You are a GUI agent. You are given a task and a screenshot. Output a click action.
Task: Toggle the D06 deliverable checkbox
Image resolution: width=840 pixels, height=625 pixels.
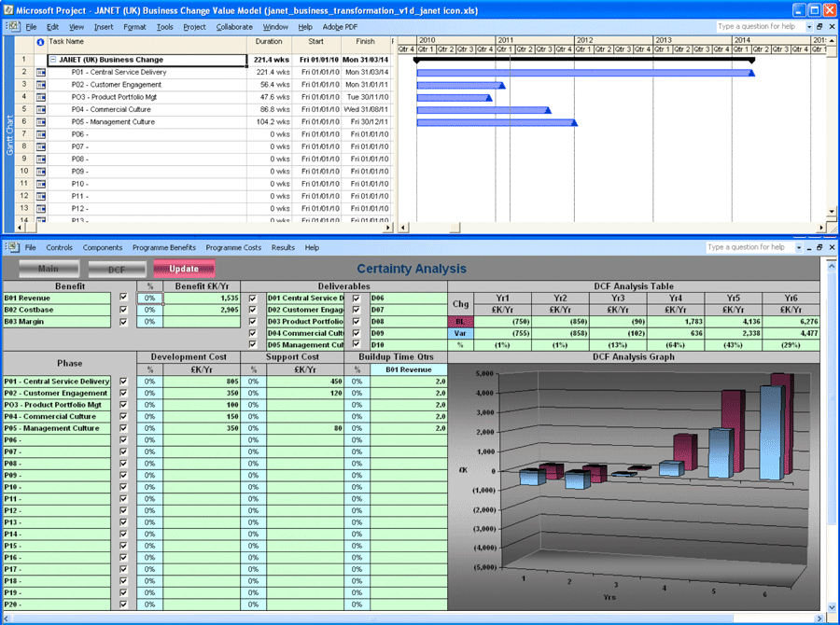[x=356, y=298]
